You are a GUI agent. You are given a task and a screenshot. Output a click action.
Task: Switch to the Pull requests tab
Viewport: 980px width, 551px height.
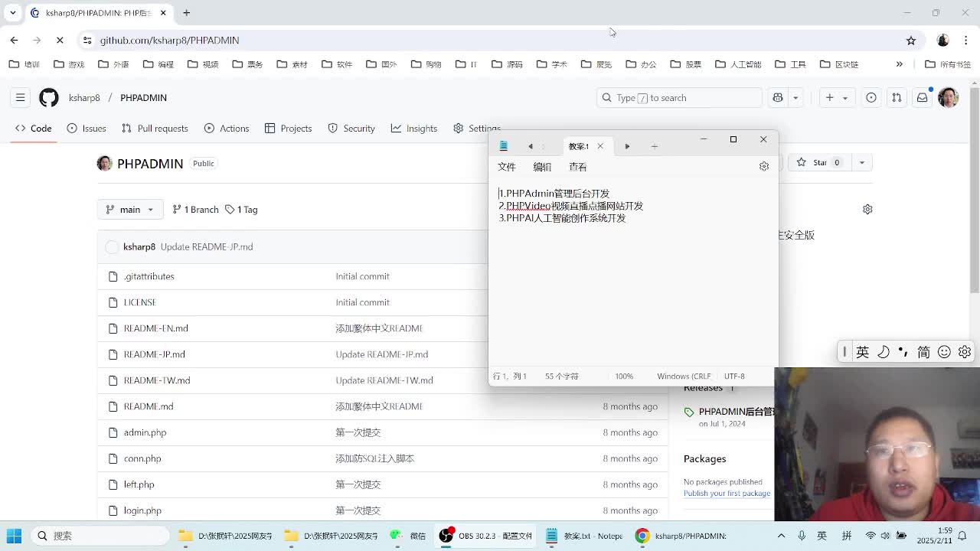pos(155,128)
